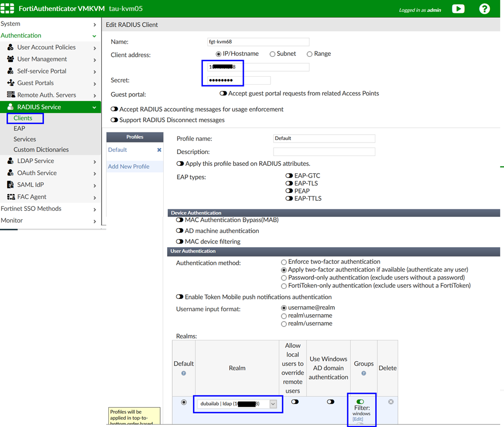Select the IP/Hostname radio button
Viewport: 504px width, 427px height.
tap(219, 54)
